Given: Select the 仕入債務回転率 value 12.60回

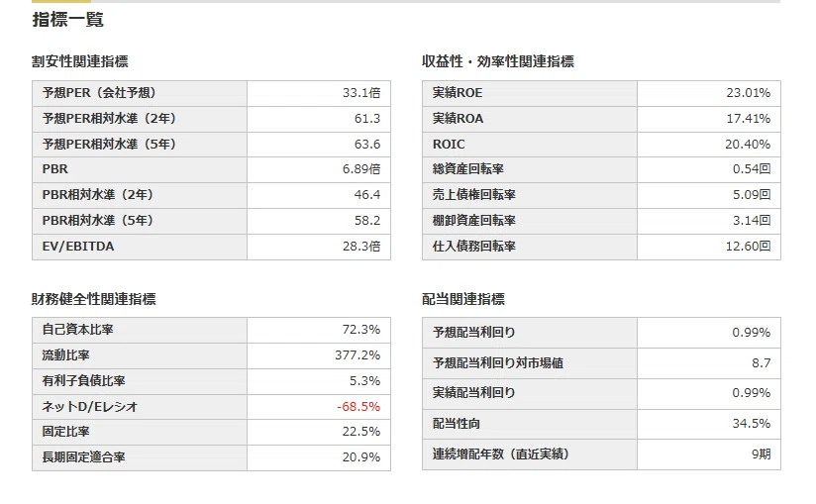Looking at the screenshot, I should (x=748, y=247).
